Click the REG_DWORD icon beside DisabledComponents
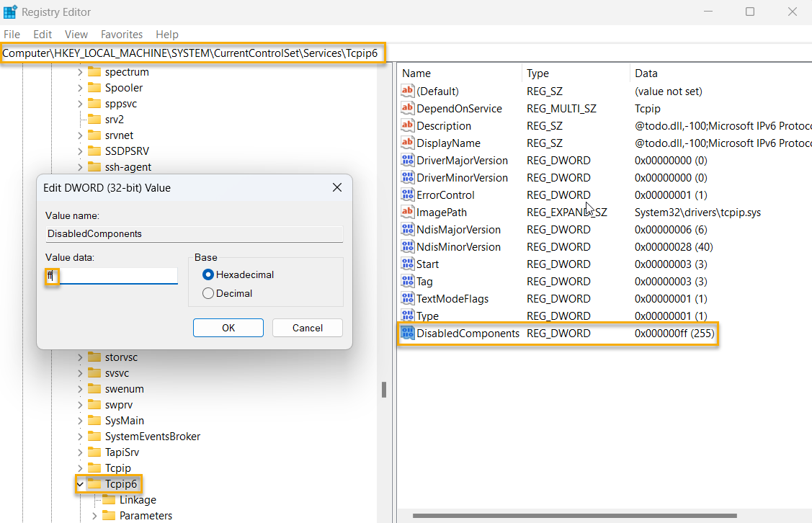This screenshot has height=523, width=812. [407, 333]
